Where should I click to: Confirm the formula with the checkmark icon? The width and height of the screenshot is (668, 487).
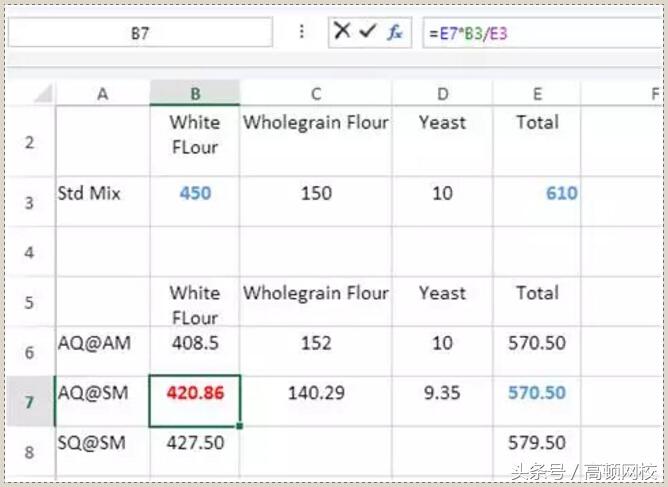(x=367, y=31)
